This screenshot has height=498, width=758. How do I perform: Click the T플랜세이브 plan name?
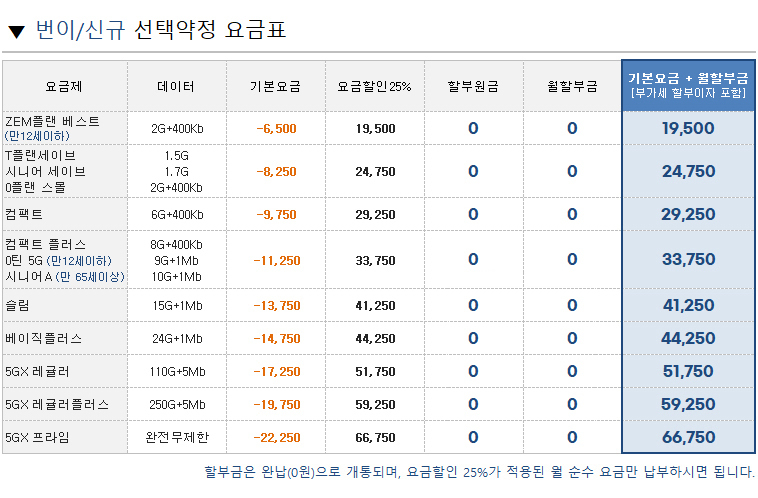point(41,156)
